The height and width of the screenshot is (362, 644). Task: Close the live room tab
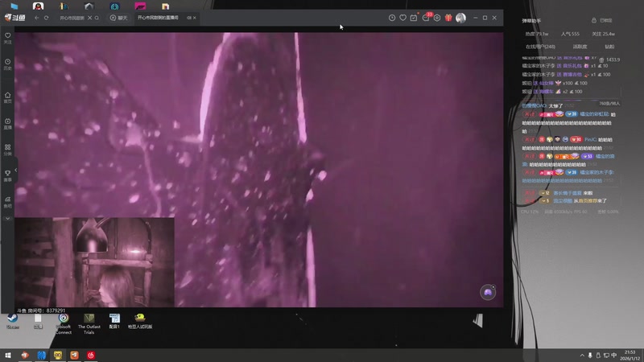tap(194, 18)
